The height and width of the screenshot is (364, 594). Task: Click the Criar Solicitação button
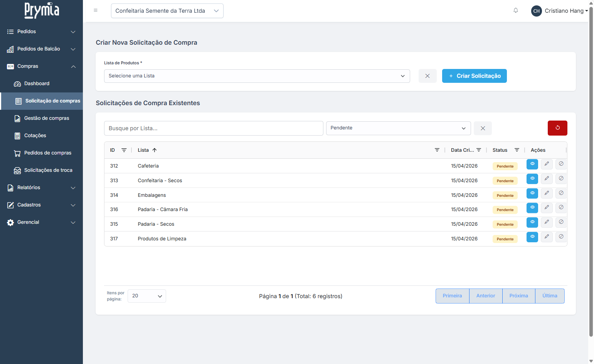(474, 76)
